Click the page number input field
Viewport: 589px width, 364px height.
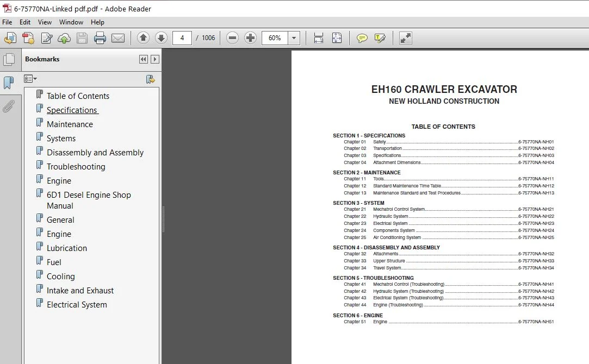click(x=182, y=38)
